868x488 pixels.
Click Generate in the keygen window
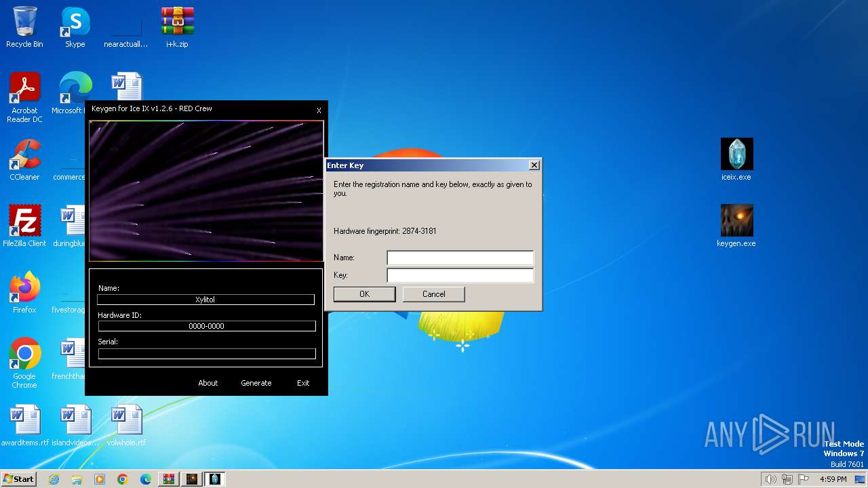point(256,383)
